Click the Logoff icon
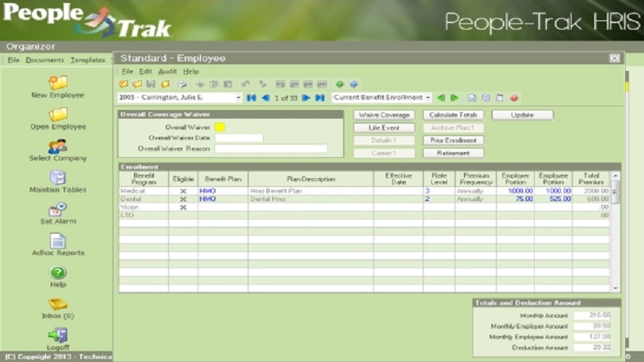This screenshot has width=644, height=362. pos(58,335)
